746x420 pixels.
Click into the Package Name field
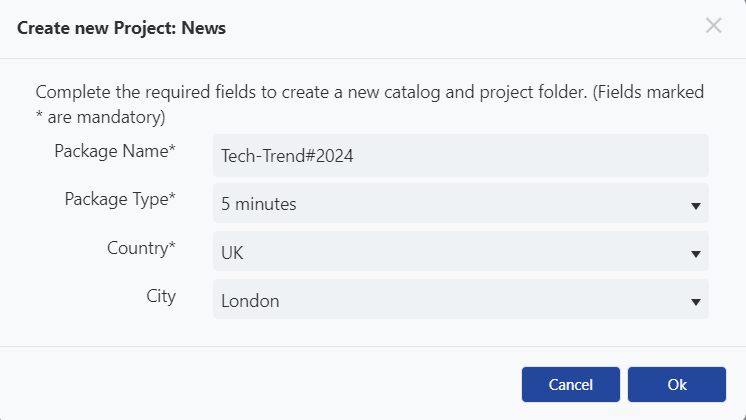point(461,156)
